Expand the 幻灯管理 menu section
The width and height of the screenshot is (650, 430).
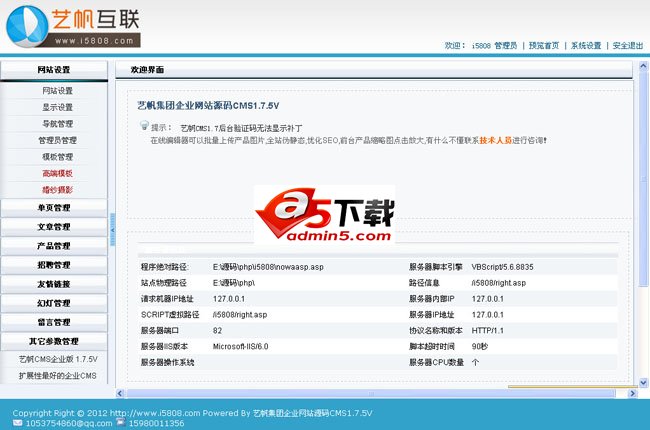[54, 303]
